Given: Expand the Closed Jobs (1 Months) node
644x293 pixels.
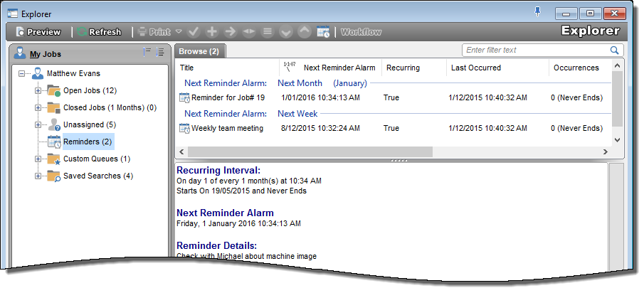Looking at the screenshot, I should [x=38, y=108].
